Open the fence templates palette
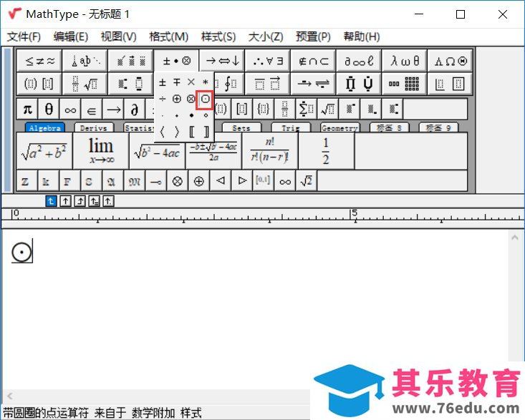This screenshot has height=420, width=525. pos(39,84)
